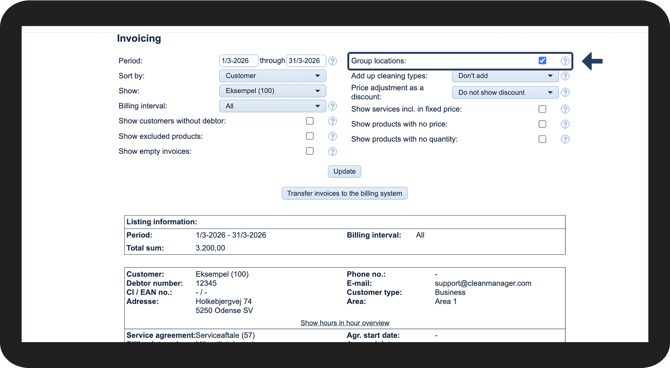Open help for Show products with no quantity
This screenshot has height=368, width=670.
coord(565,139)
